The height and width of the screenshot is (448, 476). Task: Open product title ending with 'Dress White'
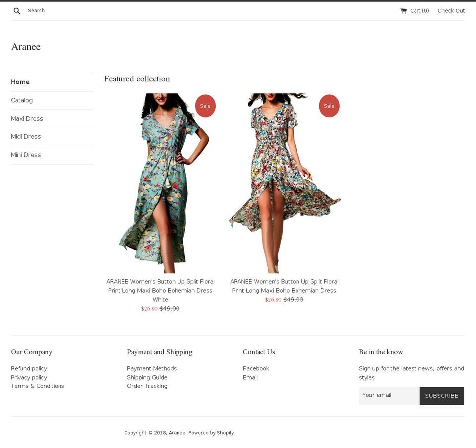[160, 290]
